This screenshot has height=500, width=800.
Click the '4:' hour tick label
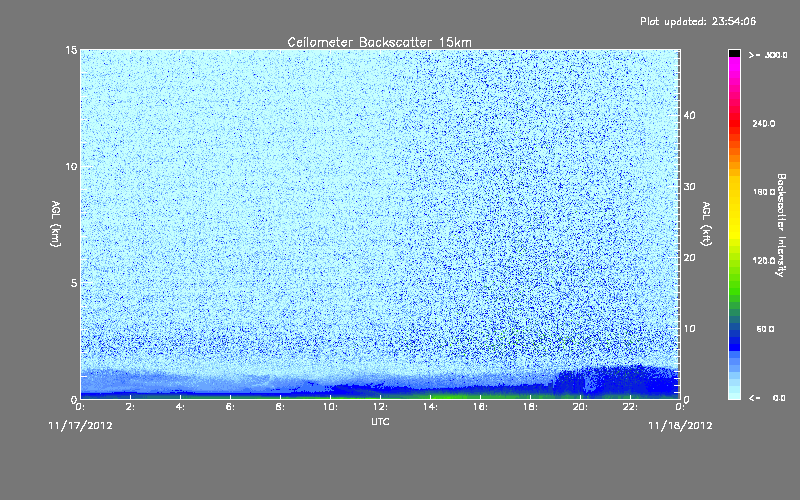tap(180, 407)
